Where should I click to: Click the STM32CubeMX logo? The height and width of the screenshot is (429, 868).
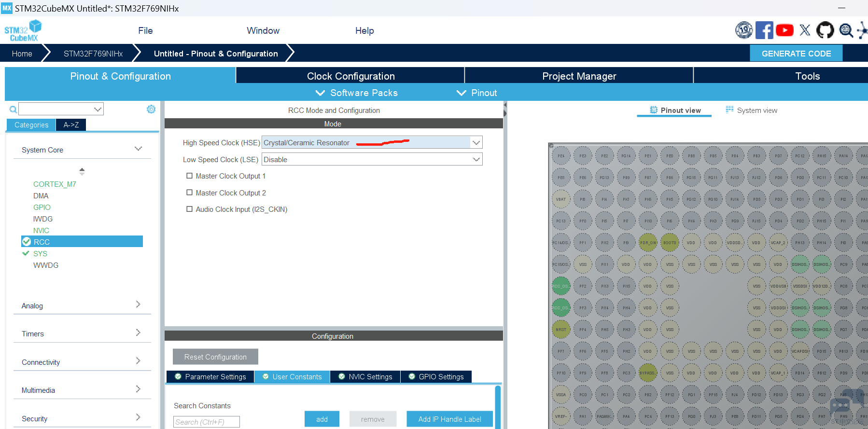[23, 30]
